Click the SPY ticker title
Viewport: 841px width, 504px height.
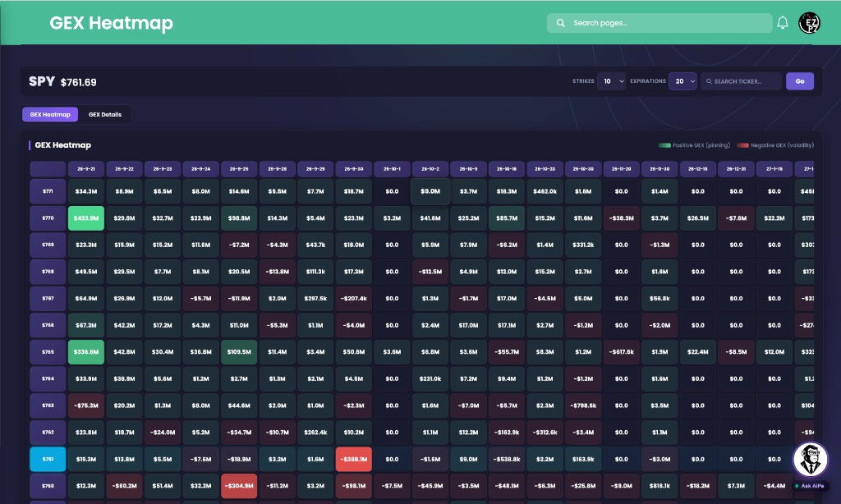click(42, 81)
